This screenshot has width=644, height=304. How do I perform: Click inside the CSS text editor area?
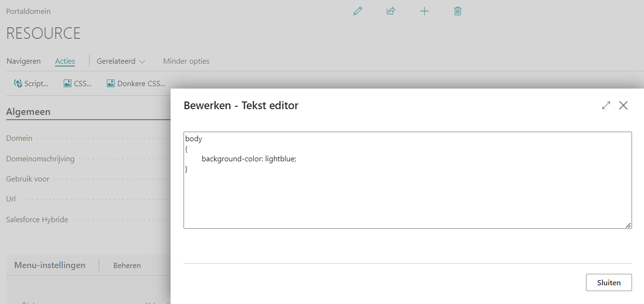coord(407,191)
